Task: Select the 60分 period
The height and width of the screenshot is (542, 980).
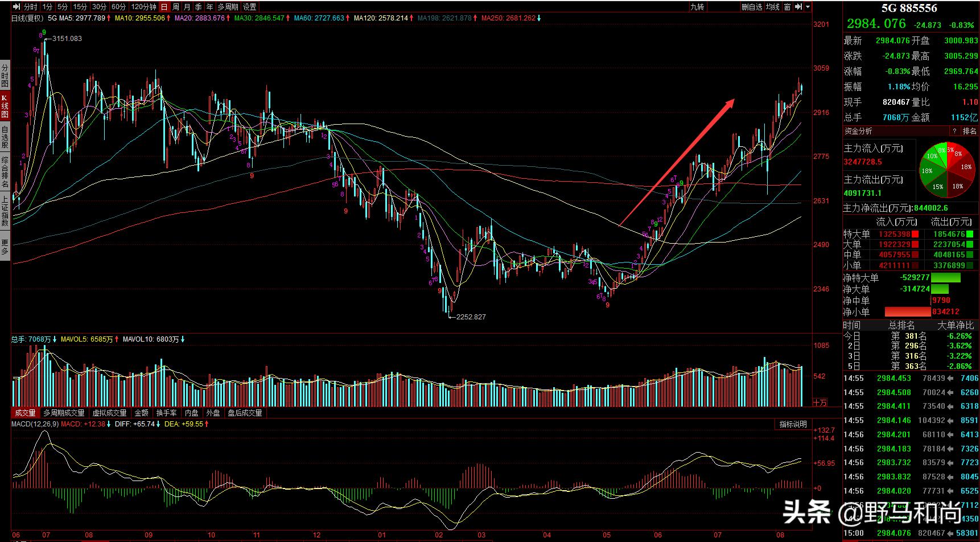Action: click(x=118, y=7)
